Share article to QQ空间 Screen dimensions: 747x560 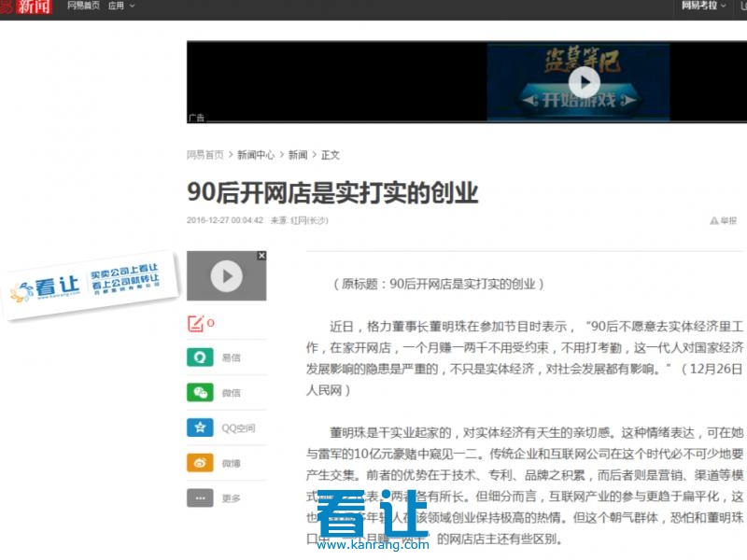click(x=200, y=428)
